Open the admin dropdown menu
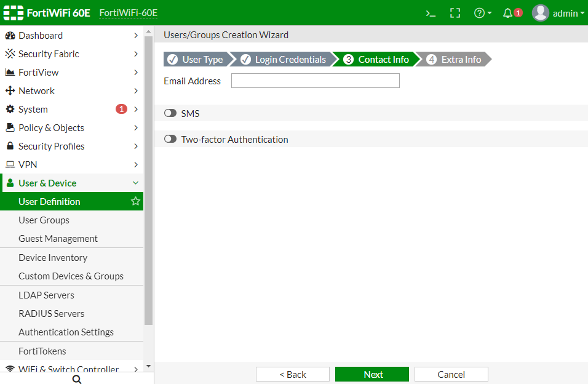Viewport: 588px width, 384px height. click(x=568, y=14)
